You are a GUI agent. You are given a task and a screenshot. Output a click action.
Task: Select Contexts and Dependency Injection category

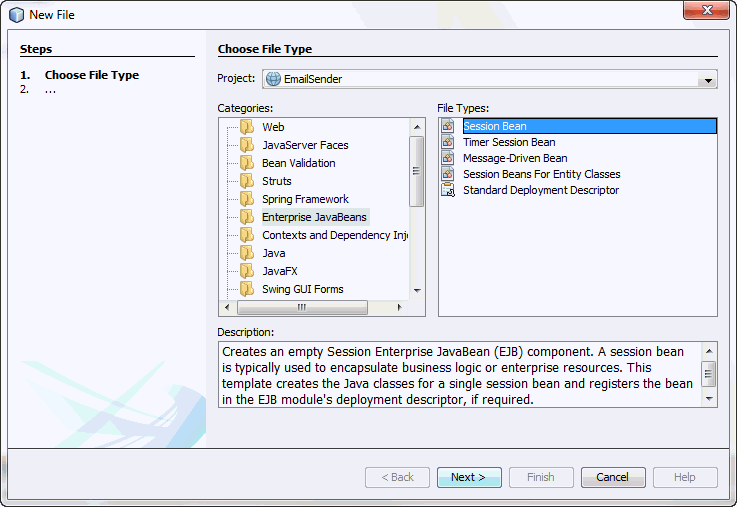335,235
